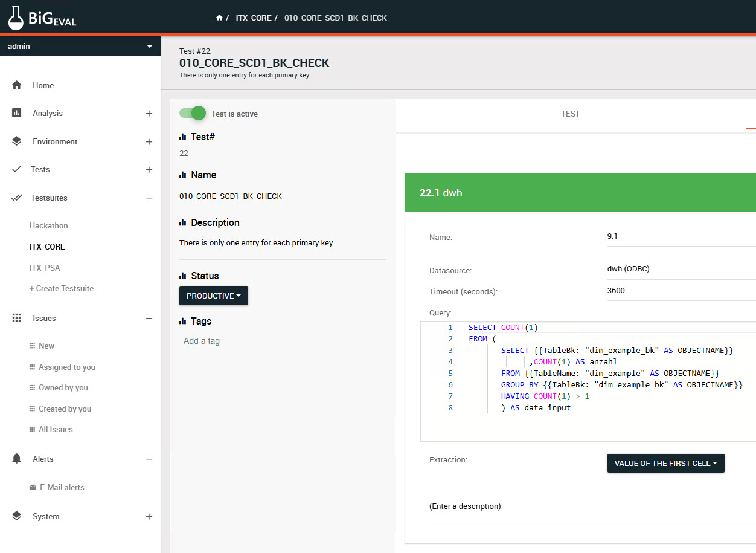756x553 pixels.
Task: Open Home via house icon in sidebar
Action: (17, 85)
